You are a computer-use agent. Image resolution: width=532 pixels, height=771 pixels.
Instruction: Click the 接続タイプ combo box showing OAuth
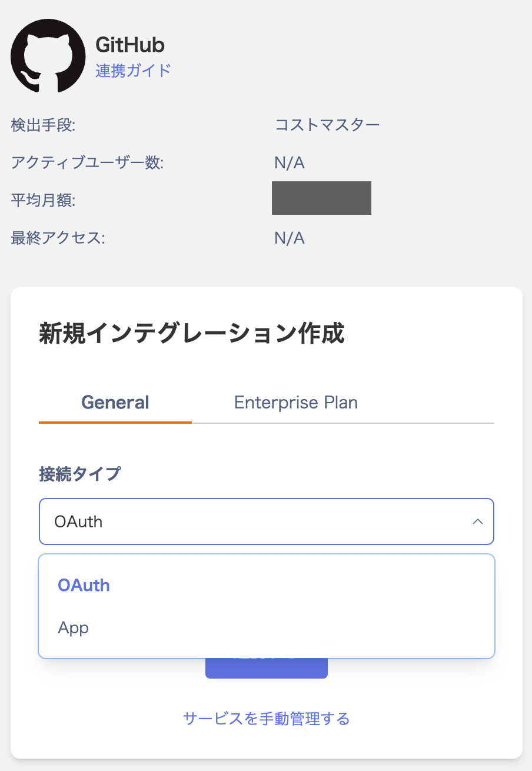267,521
